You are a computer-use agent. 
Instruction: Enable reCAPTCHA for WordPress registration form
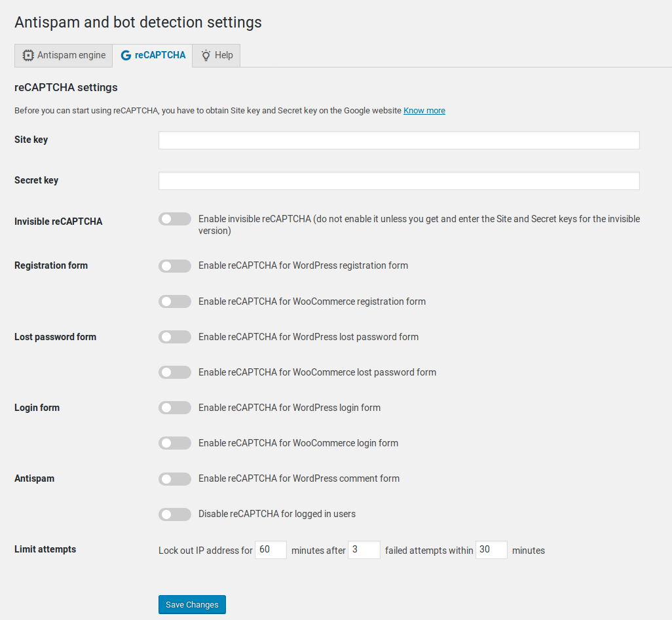(x=174, y=266)
